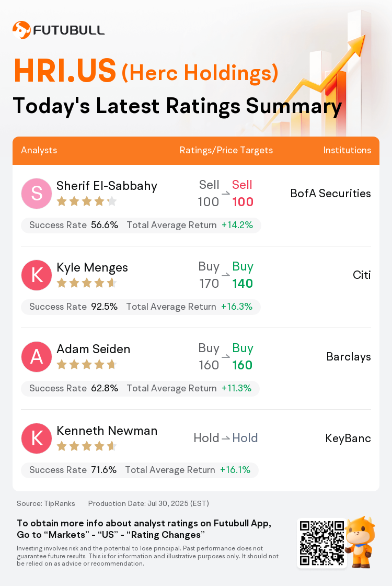Click Kenneth Newman's star rating

87,446
